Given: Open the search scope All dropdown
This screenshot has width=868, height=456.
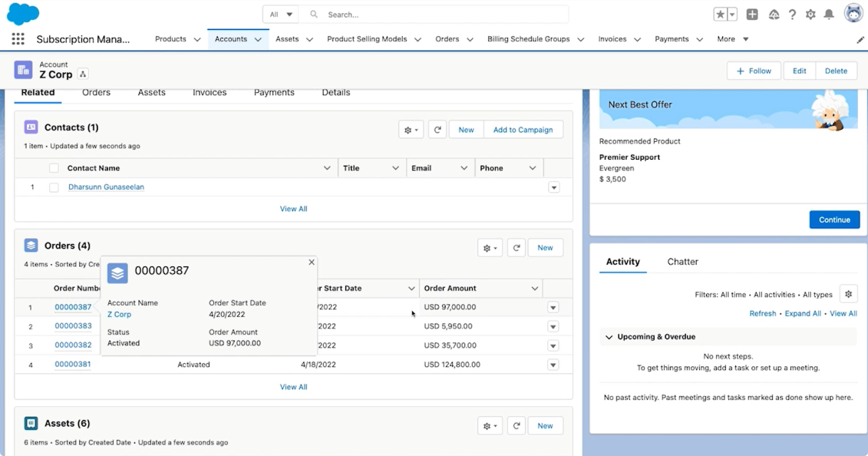Looking at the screenshot, I should [281, 15].
